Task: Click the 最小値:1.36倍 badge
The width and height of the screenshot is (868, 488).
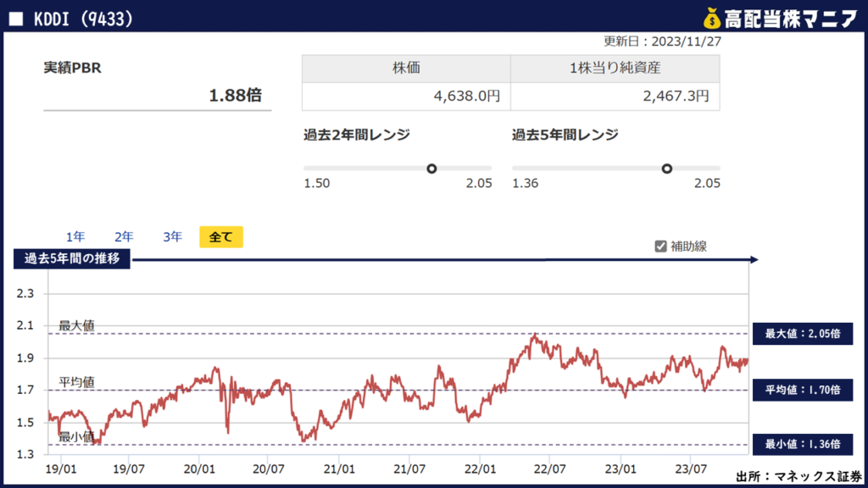Action: 803,444
